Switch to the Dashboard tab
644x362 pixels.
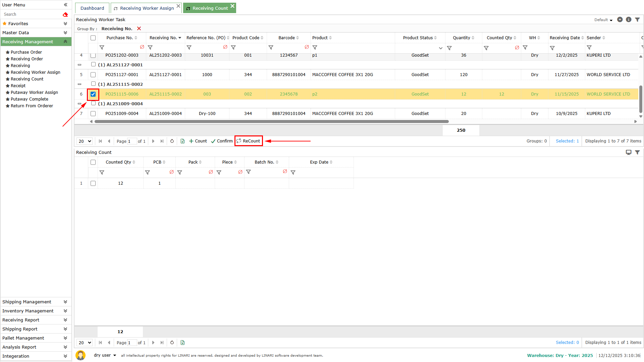(92, 8)
